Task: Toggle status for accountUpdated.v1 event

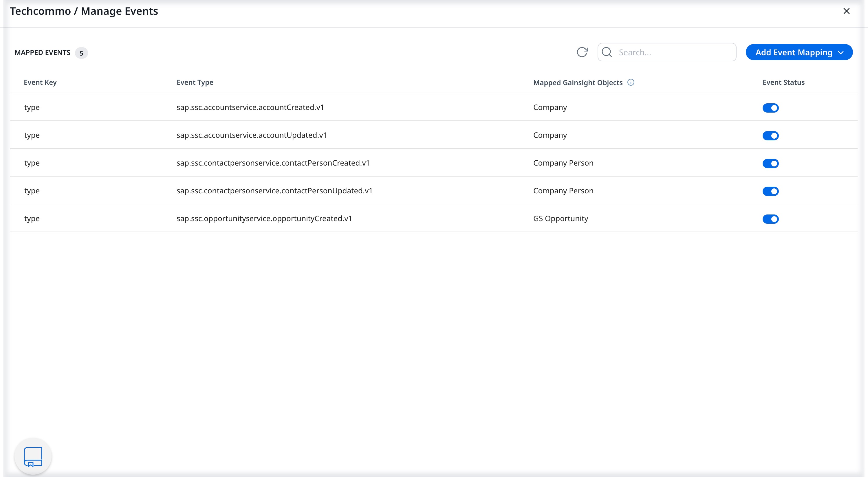Action: coord(771,136)
